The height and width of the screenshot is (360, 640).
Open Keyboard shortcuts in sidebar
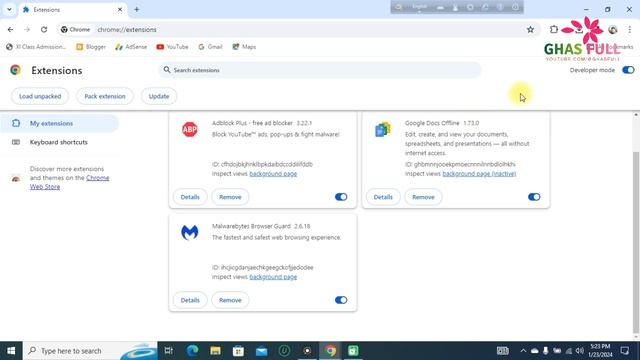58,142
